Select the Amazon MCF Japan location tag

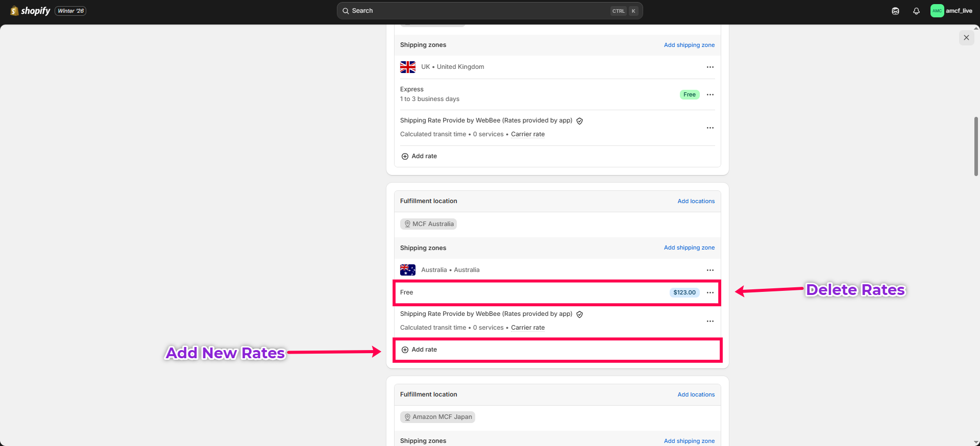[437, 417]
